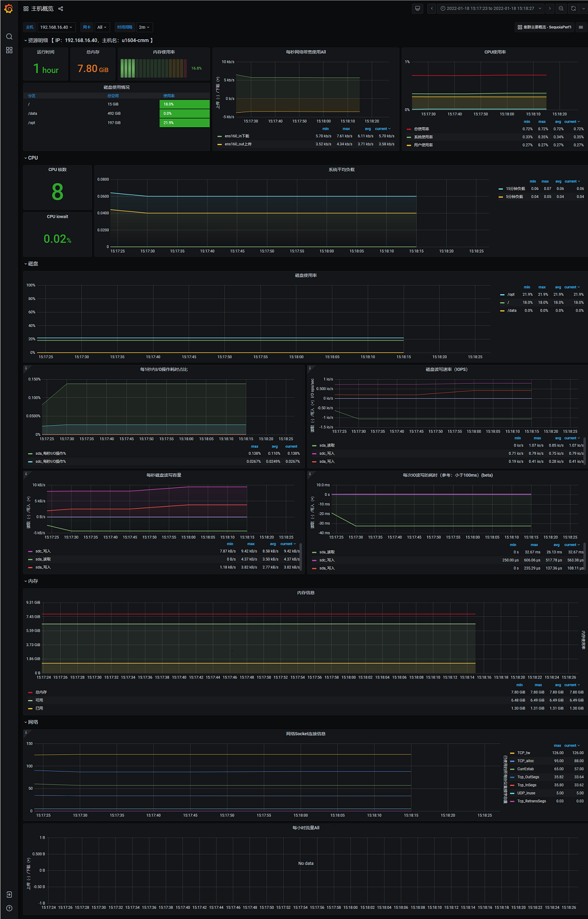The height and width of the screenshot is (919, 588).
Task: Open the search icon in the left sidebar
Action: (x=9, y=37)
